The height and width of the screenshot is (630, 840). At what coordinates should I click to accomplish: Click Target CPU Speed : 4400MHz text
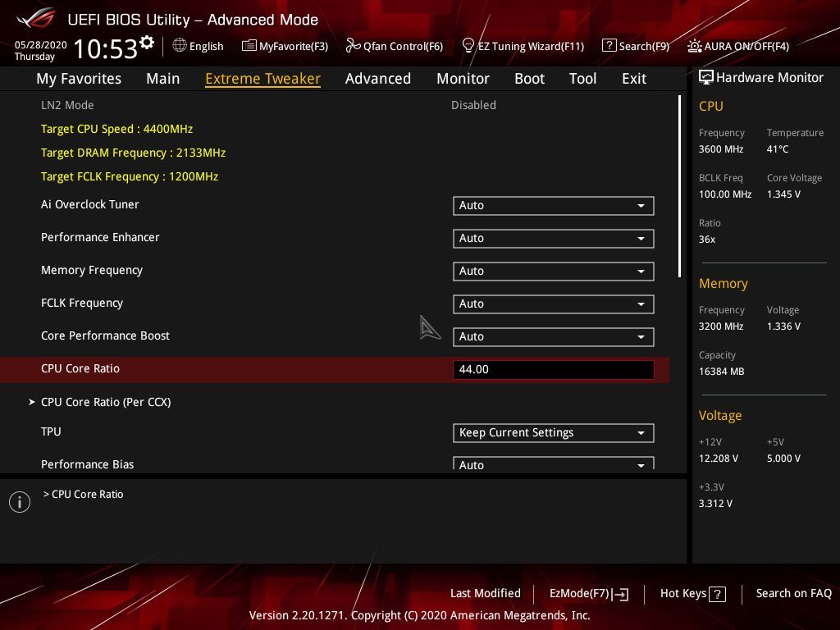[116, 129]
